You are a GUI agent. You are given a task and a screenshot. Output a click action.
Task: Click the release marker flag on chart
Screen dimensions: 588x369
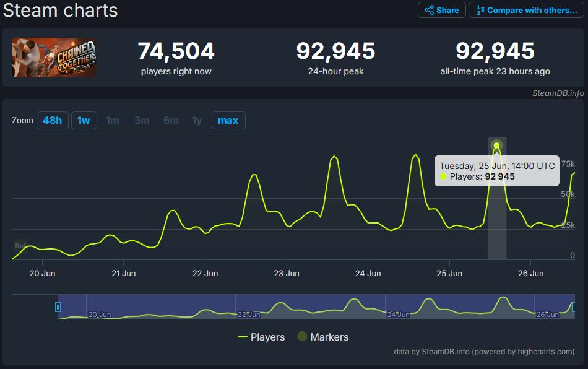click(x=20, y=246)
